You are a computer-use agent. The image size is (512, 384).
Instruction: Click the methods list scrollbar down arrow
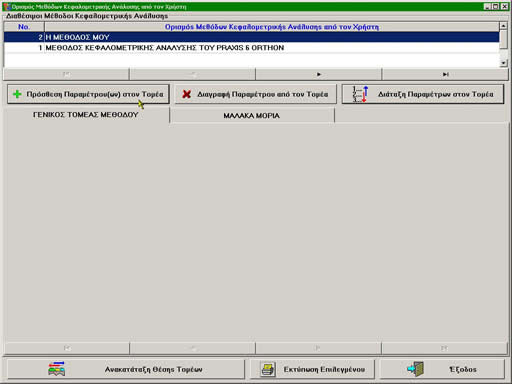point(503,63)
